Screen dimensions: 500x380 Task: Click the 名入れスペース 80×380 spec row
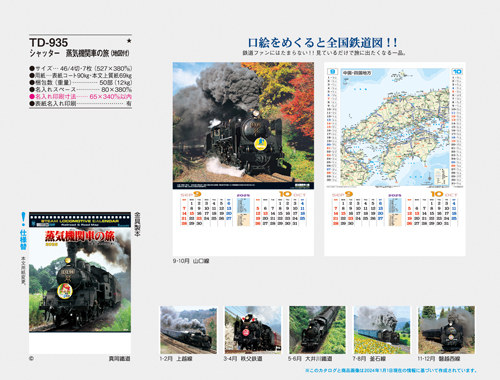point(80,89)
